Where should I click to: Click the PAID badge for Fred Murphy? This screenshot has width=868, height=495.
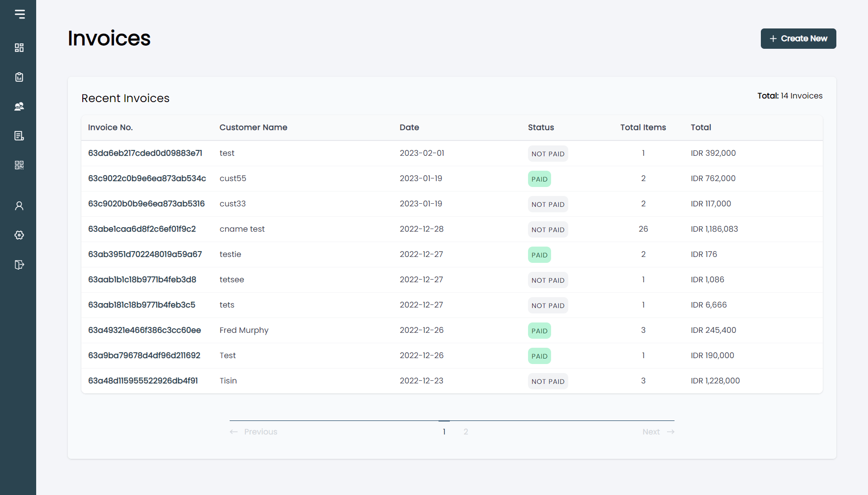point(539,331)
